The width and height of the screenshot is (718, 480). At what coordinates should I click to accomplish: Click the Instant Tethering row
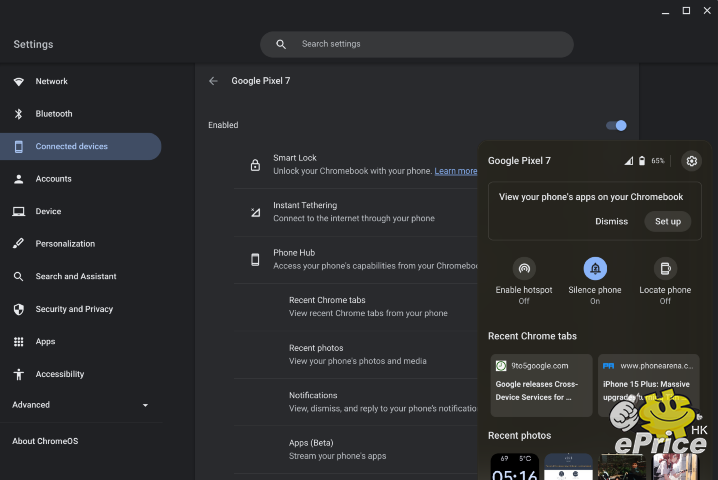coord(356,213)
